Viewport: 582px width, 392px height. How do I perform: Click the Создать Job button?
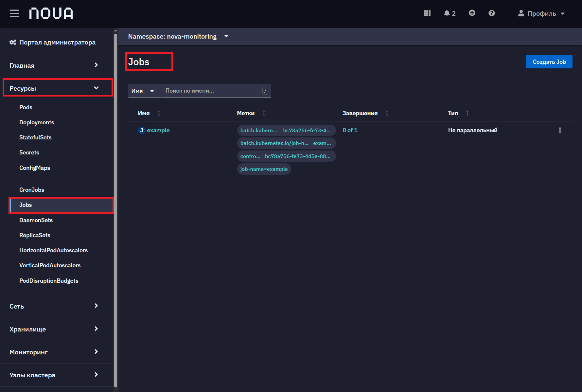point(549,62)
